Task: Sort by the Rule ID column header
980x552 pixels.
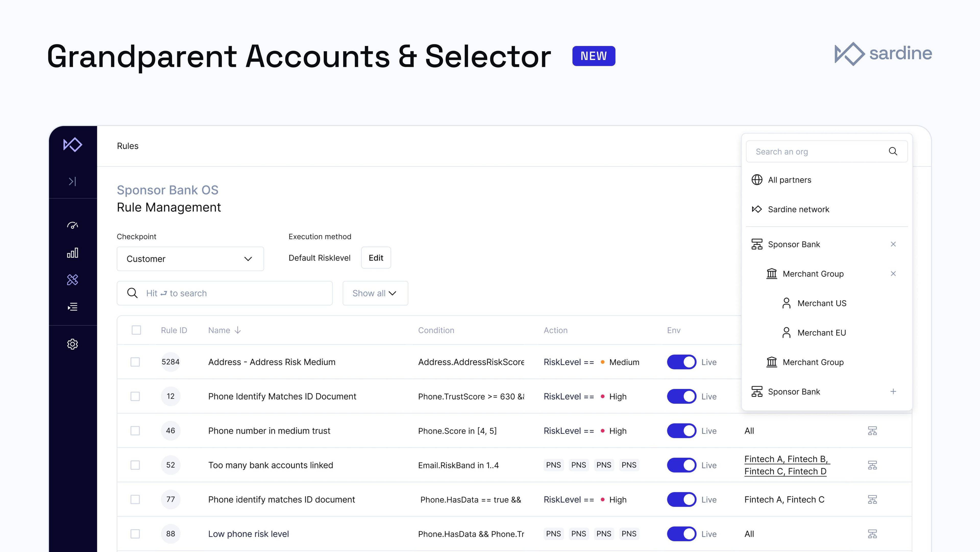Action: (174, 330)
